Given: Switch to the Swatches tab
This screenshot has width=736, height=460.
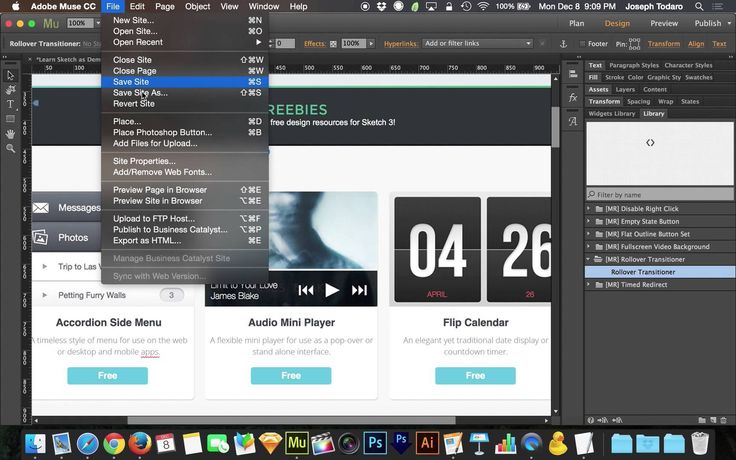Looking at the screenshot, I should click(698, 77).
